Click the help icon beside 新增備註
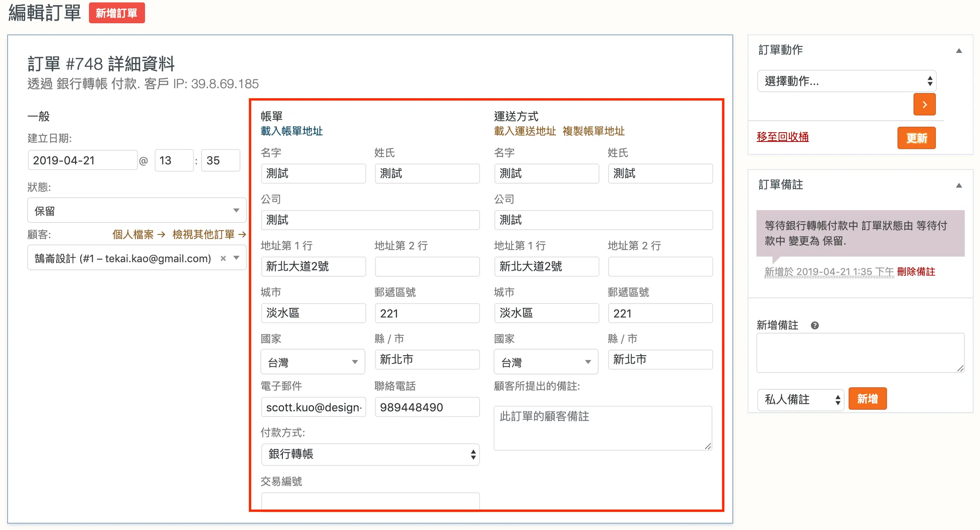The image size is (980, 530). (815, 326)
